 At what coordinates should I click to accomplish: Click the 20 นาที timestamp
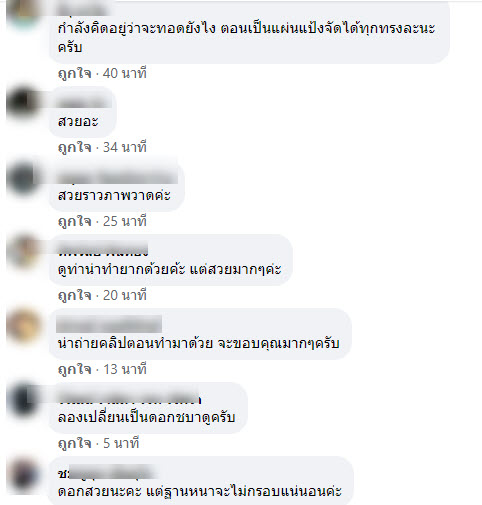[x=125, y=295]
